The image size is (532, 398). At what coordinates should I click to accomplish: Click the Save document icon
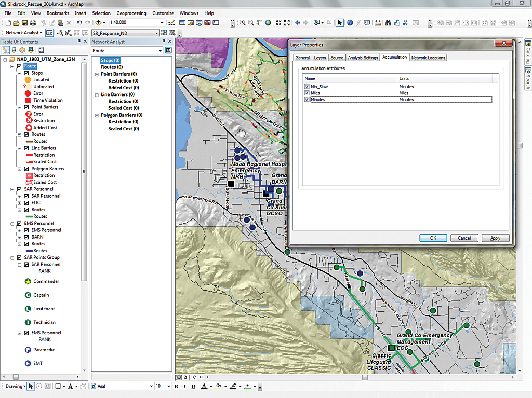coord(24,23)
